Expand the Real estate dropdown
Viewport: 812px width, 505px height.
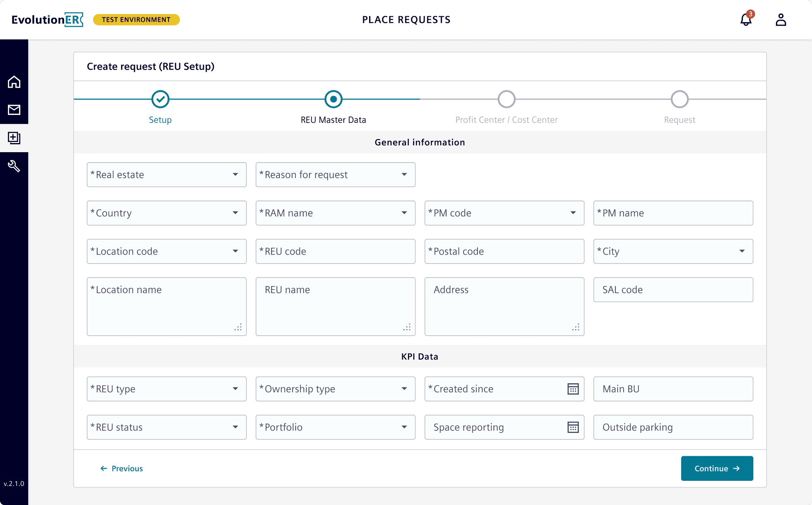tap(167, 175)
